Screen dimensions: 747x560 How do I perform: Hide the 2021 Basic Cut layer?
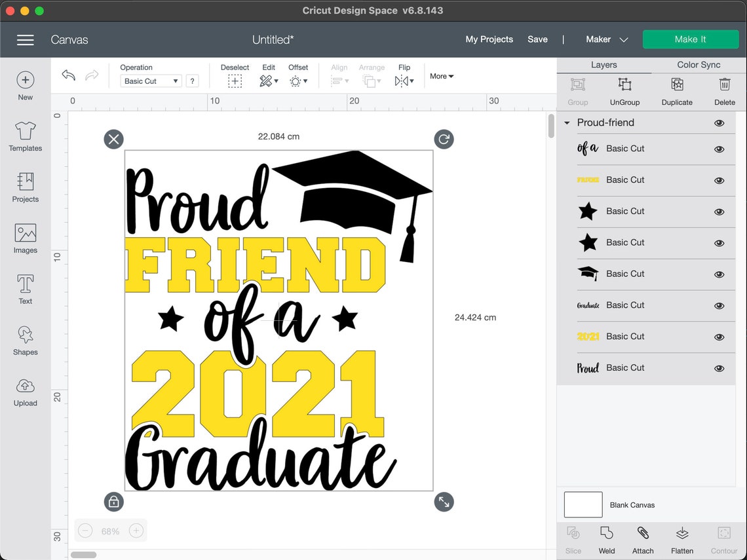point(719,337)
